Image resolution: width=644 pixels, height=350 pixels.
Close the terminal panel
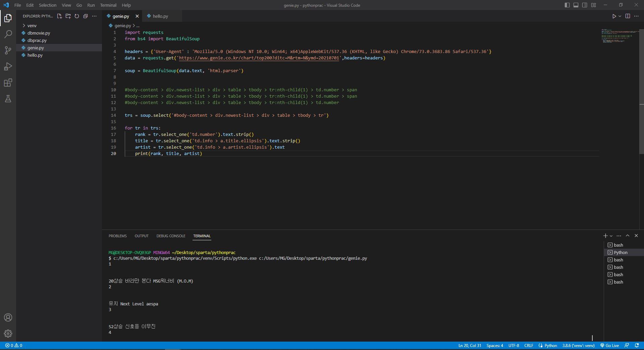tap(636, 236)
